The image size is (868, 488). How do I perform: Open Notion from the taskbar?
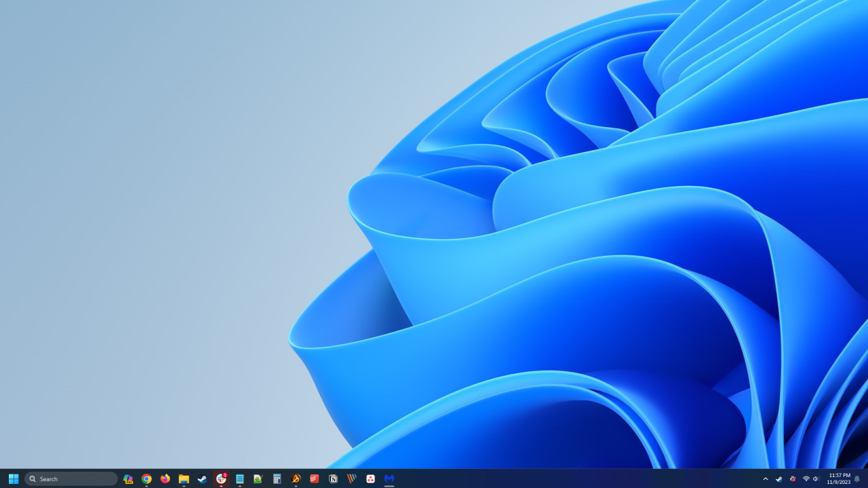tap(333, 478)
